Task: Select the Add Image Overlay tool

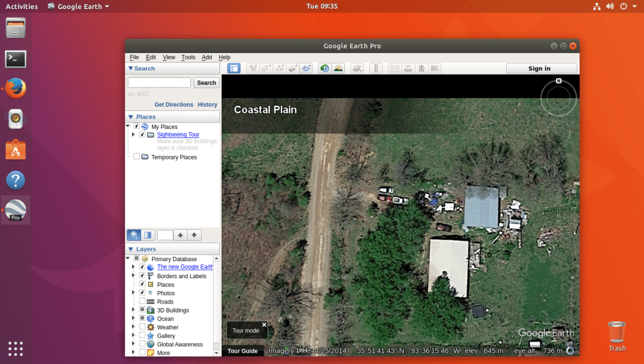Action: point(293,68)
